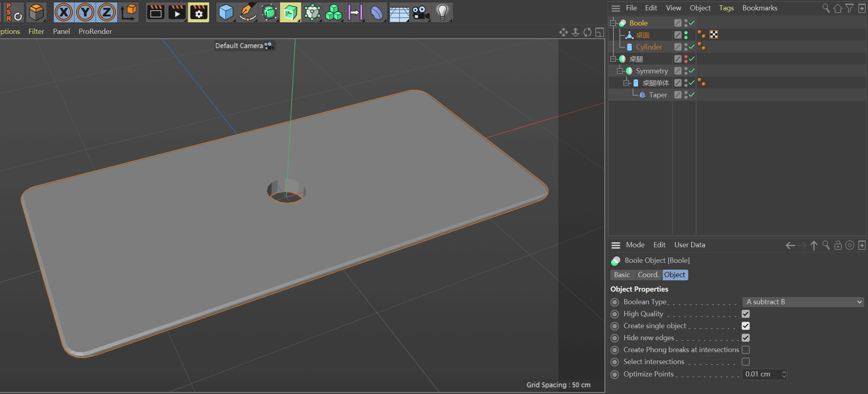Render to Picture Viewer icon
Image resolution: width=868 pixels, height=394 pixels.
[x=177, y=12]
